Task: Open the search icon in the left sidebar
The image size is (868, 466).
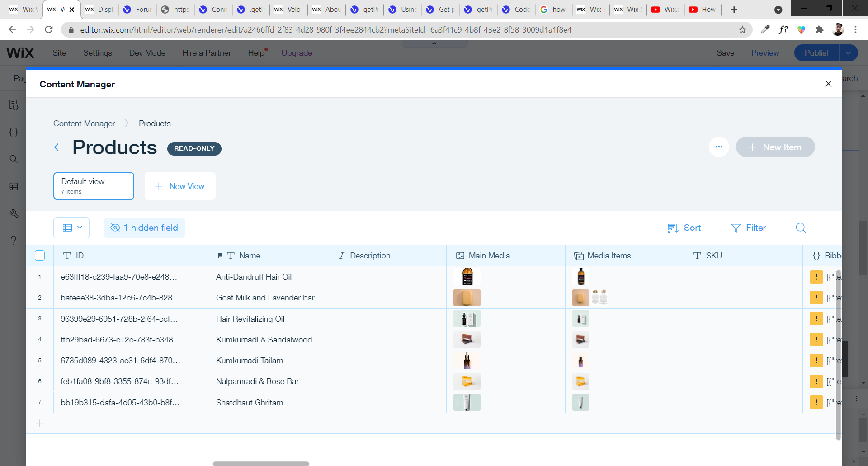Action: (x=14, y=159)
